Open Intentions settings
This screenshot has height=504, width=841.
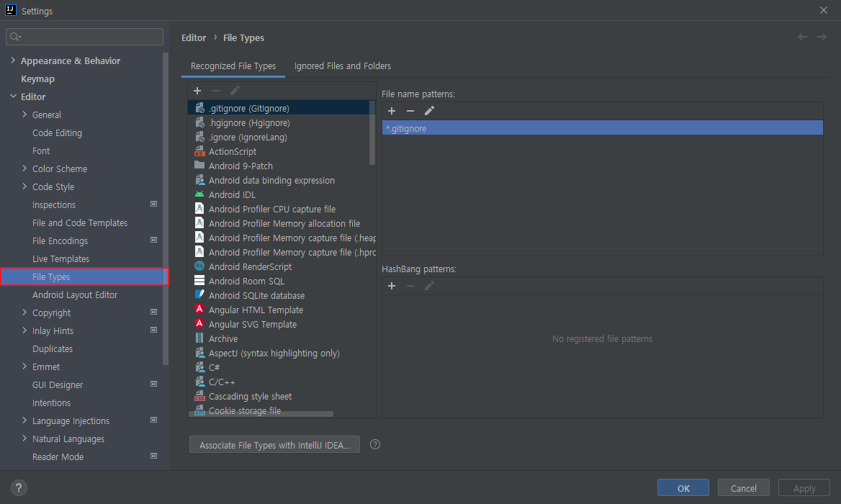pyautogui.click(x=52, y=402)
